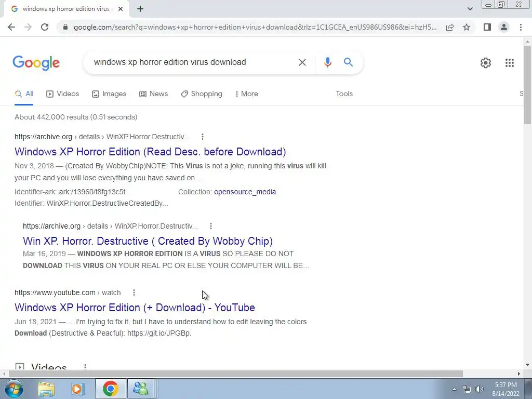Switch to the Videos tab
Screen dimensions: 532x399
[x=63, y=94]
